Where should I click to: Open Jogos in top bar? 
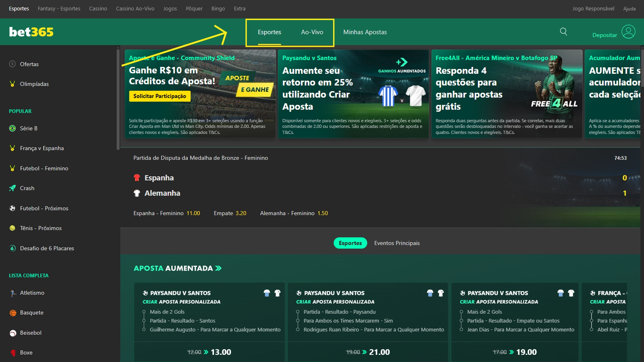(170, 9)
